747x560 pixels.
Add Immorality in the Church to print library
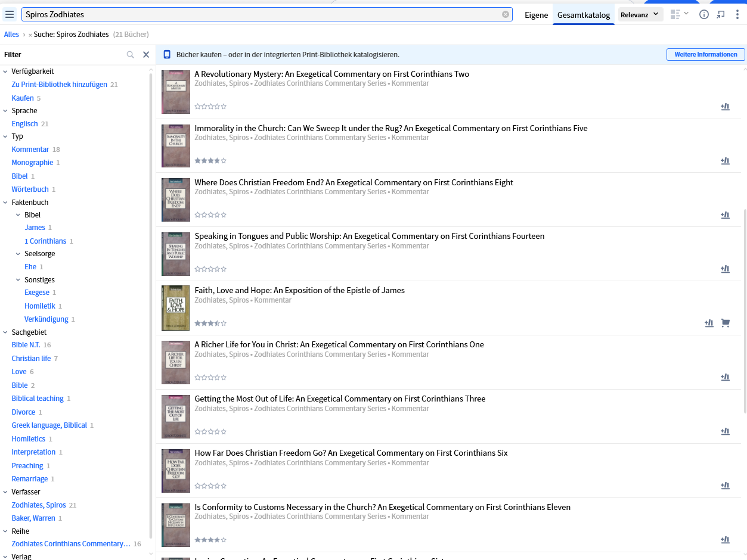click(x=725, y=161)
